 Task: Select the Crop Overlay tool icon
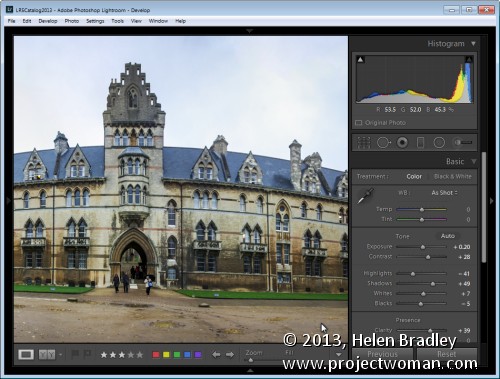click(x=364, y=142)
